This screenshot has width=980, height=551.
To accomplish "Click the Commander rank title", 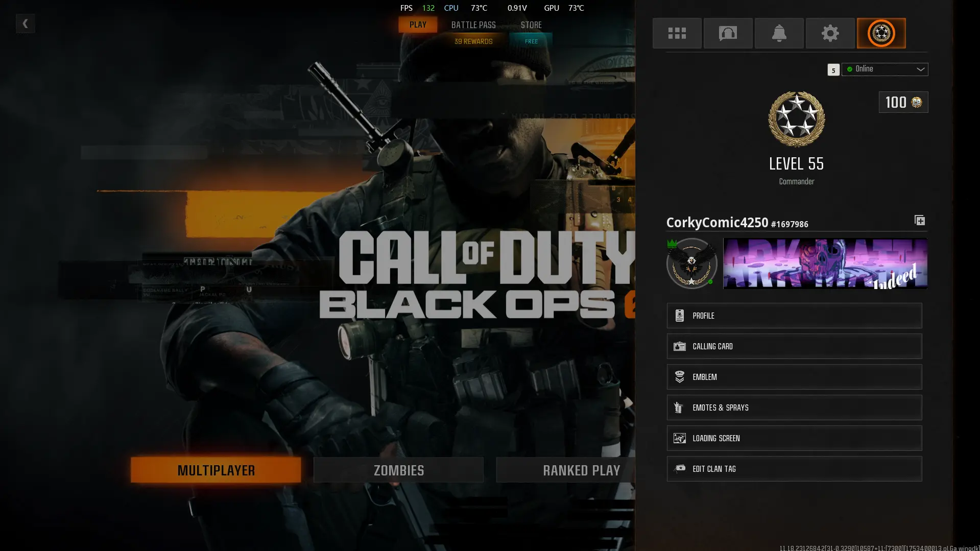I will point(796,181).
